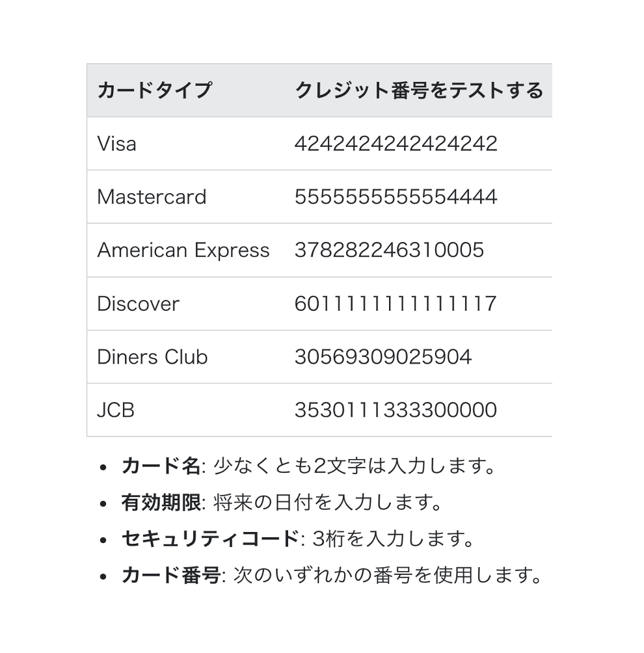Select the American Express cell

(x=183, y=250)
